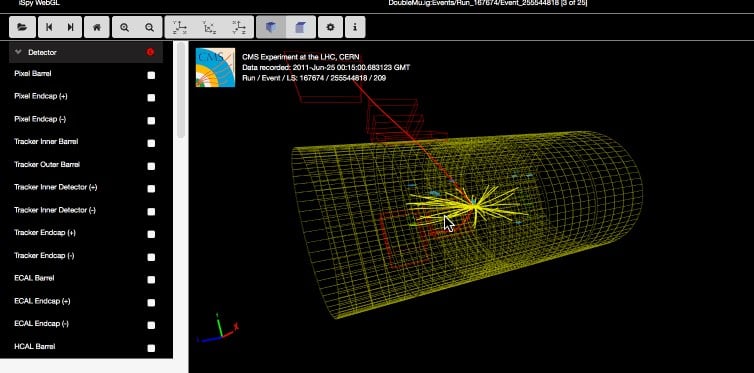Select the orthographic cube projection
The height and width of the screenshot is (373, 754).
[x=301, y=27]
